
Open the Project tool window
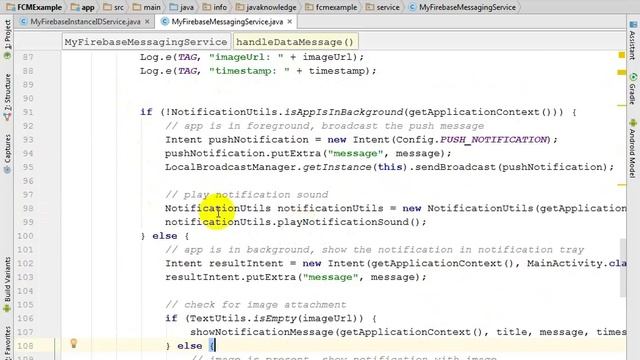tap(7, 39)
